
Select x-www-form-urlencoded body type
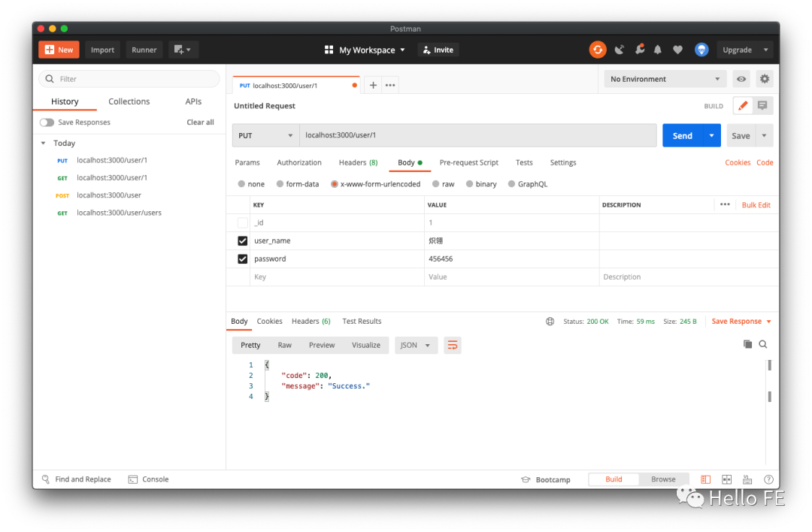point(335,183)
